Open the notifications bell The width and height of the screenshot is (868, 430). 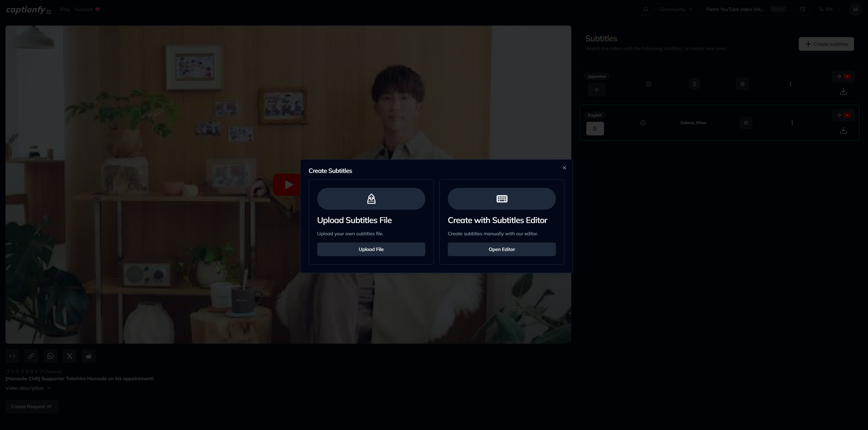pyautogui.click(x=645, y=9)
